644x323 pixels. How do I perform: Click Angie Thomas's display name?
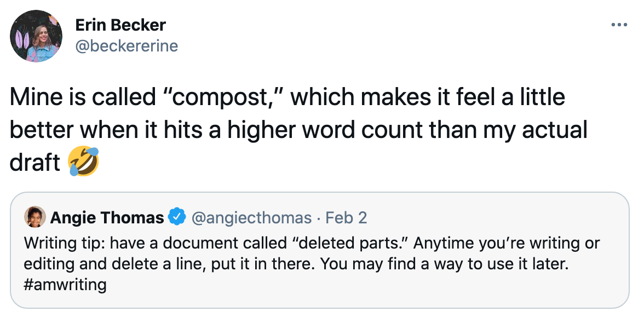click(107, 217)
